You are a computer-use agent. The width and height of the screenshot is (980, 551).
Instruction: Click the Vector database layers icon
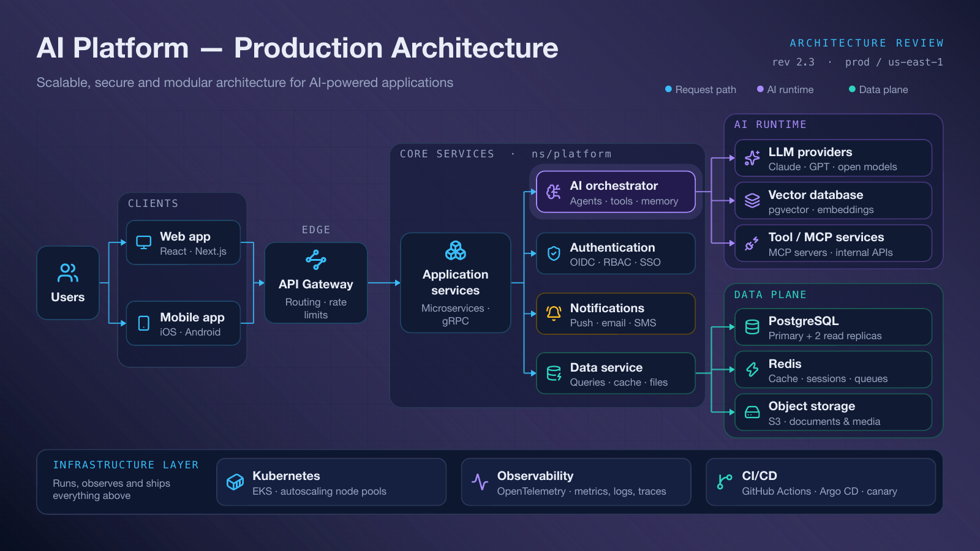[x=752, y=201]
